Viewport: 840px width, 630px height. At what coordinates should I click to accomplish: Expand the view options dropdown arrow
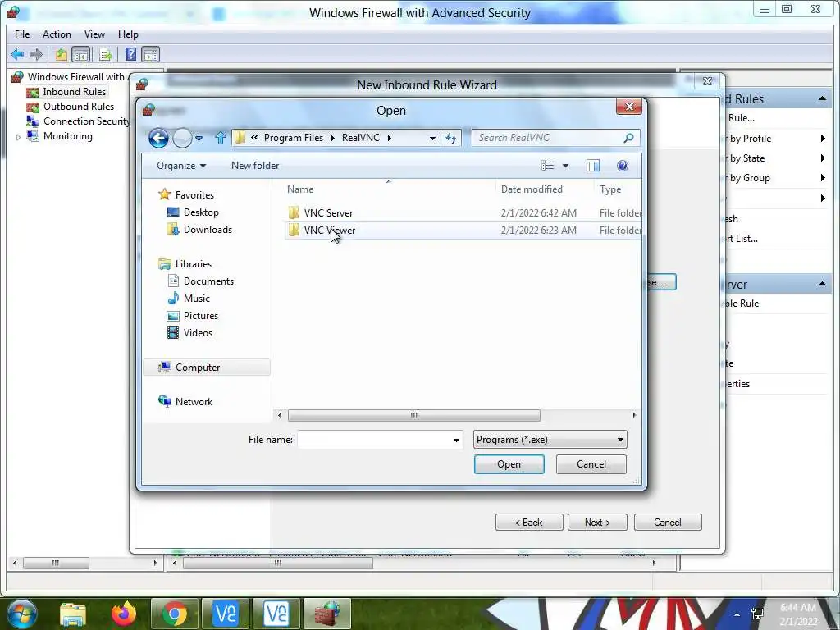tap(565, 166)
